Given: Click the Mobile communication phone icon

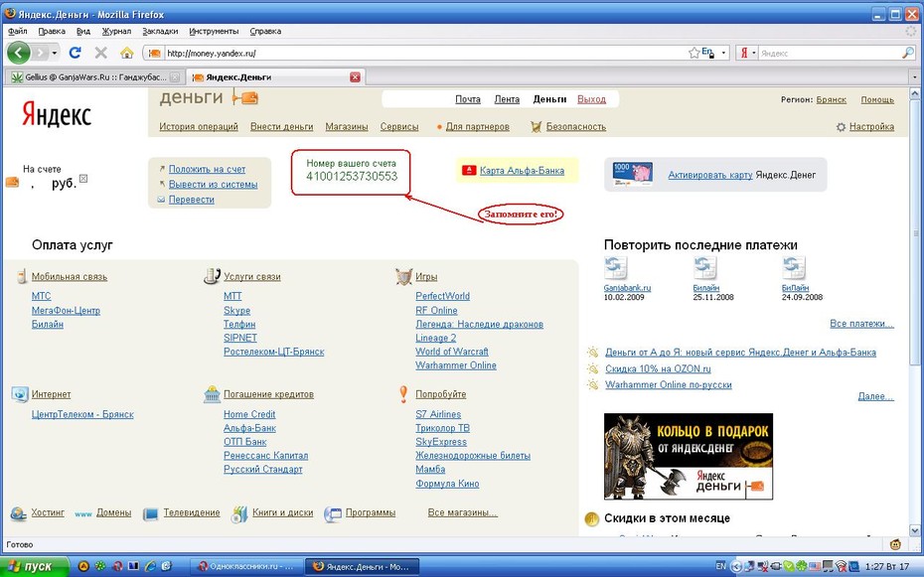Looking at the screenshot, I should click(22, 276).
